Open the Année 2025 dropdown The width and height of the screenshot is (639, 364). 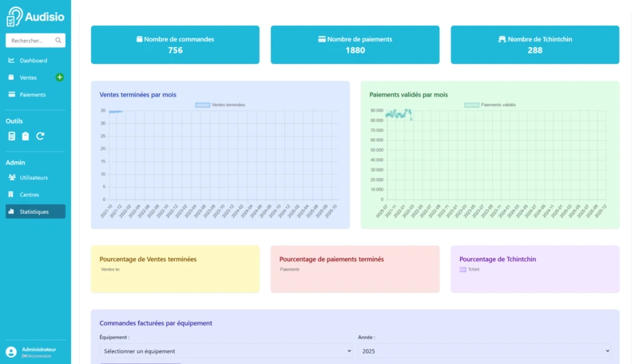tap(484, 351)
